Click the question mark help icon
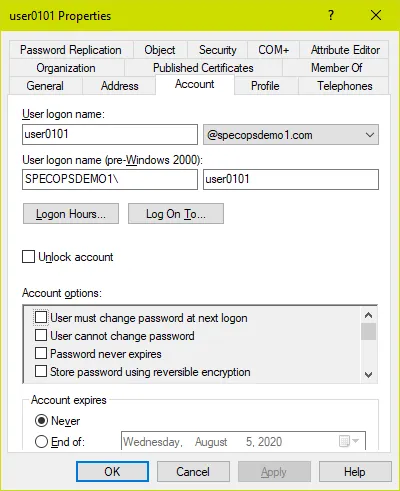 [x=330, y=15]
